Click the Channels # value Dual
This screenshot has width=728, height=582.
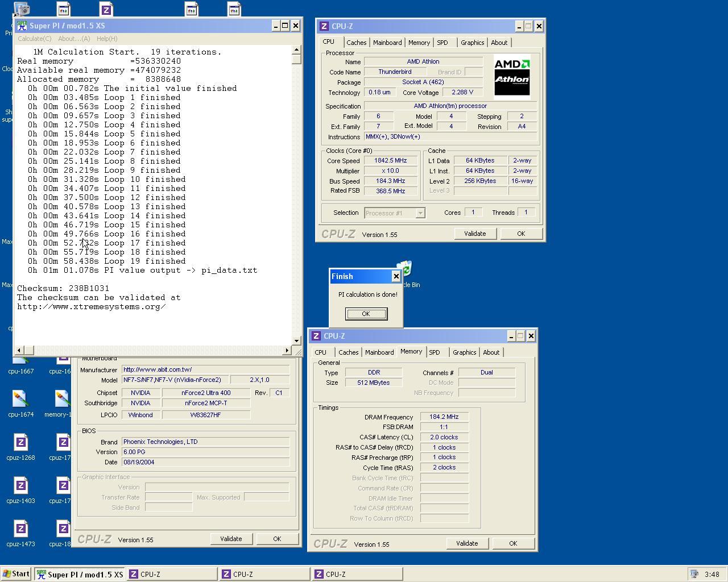487,373
